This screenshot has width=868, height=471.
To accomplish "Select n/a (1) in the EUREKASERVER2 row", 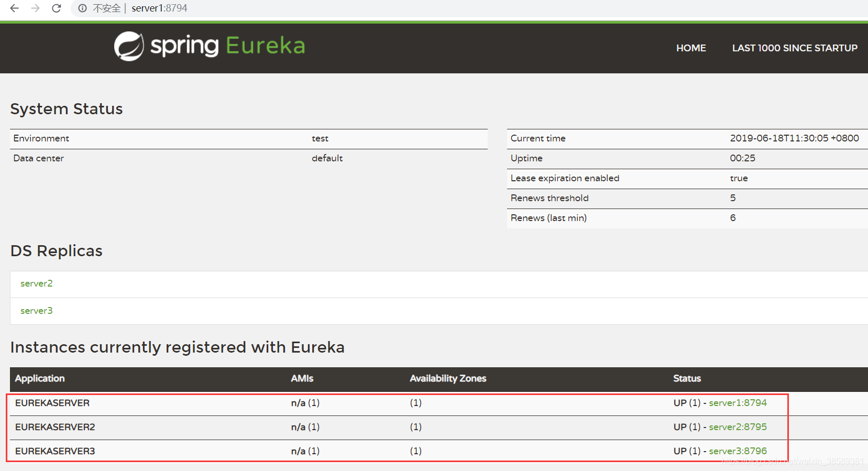I will (x=305, y=427).
